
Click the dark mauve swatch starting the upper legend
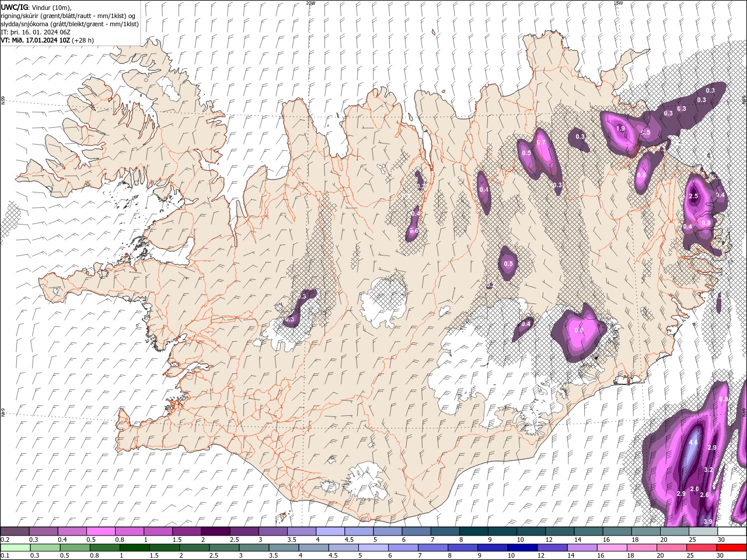15,531
